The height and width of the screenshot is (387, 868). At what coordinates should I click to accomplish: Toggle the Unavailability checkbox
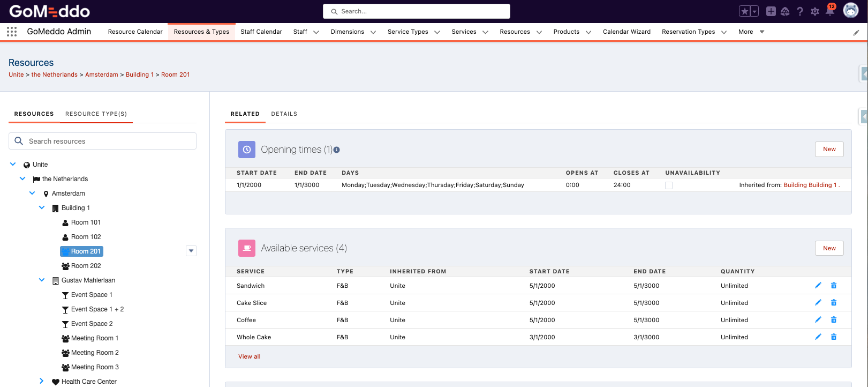point(668,185)
